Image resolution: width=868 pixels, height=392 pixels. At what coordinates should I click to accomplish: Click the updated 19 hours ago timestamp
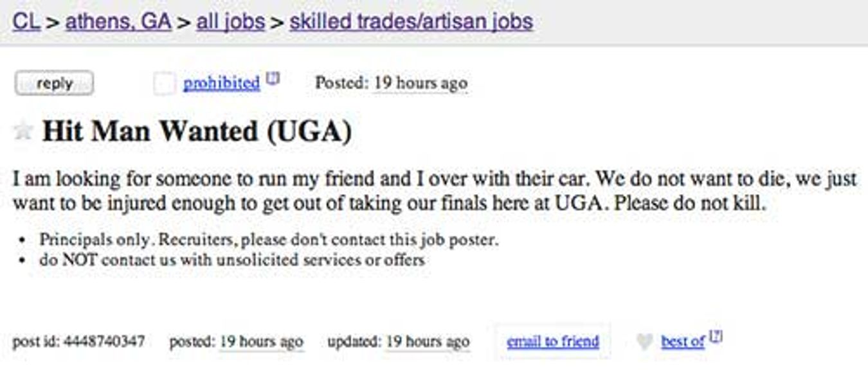click(427, 342)
